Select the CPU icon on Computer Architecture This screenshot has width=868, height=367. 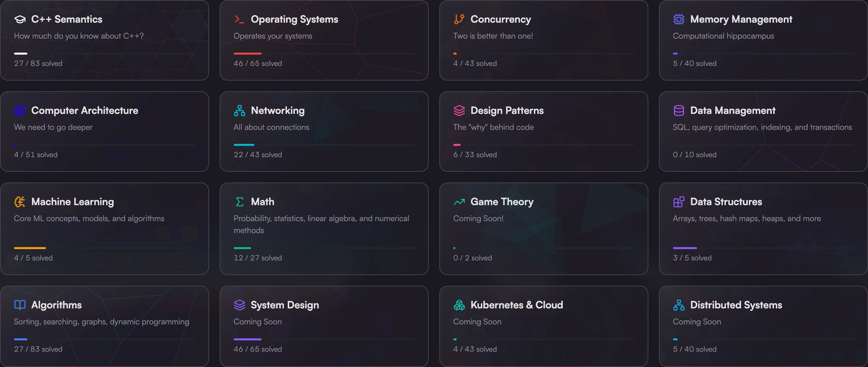[x=20, y=110]
